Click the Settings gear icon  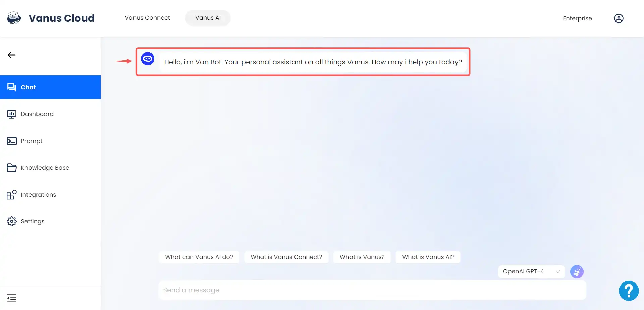(12, 221)
